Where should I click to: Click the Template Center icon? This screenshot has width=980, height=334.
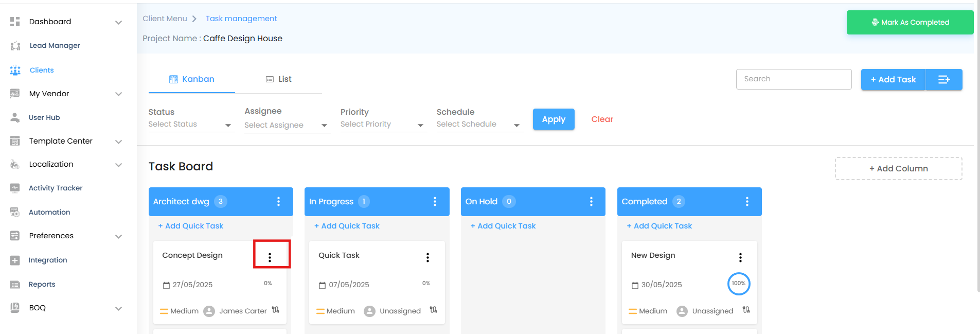(x=15, y=141)
